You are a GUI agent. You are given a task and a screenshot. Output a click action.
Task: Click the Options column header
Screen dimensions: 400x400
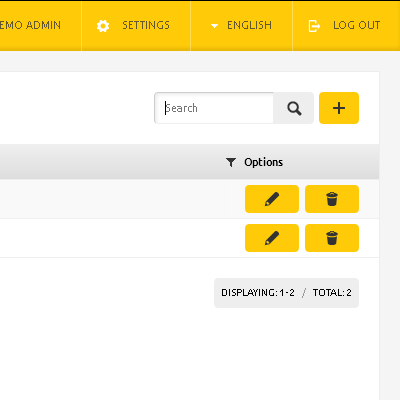pyautogui.click(x=263, y=162)
